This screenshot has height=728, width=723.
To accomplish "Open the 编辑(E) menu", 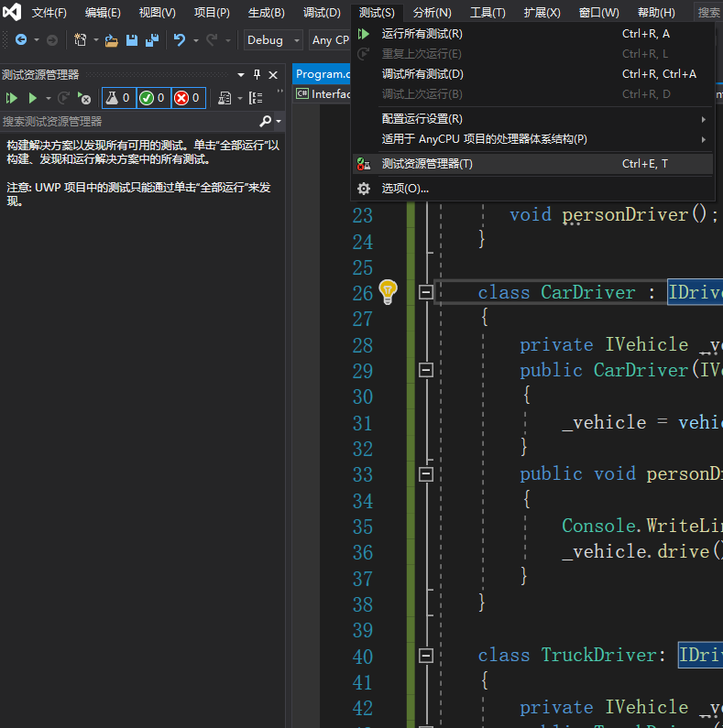I will coord(103,13).
